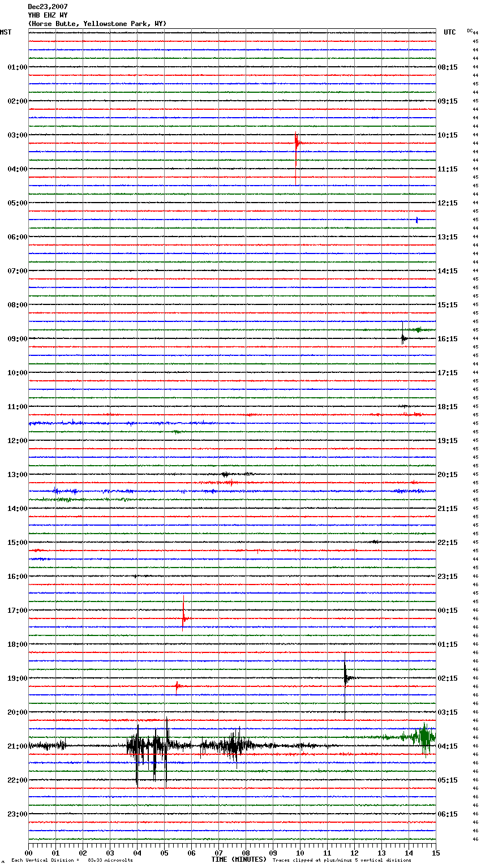This screenshot has width=481, height=868.
Task: Click the DC column header label
Action: click(x=470, y=31)
